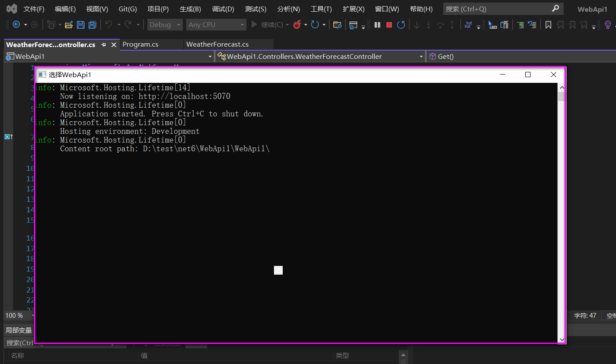Unpin the WeatherForecastController tab pin
616x364 pixels.
(104, 44)
